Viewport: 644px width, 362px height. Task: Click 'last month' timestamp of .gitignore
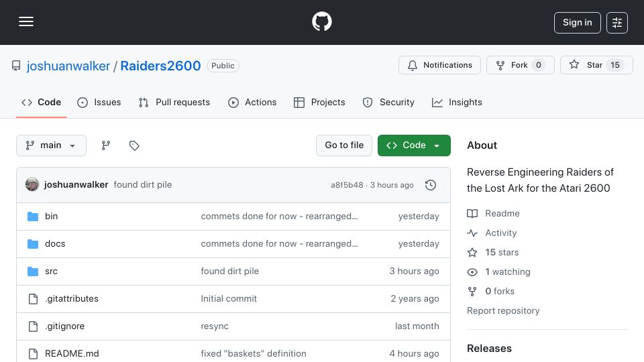[x=417, y=326]
